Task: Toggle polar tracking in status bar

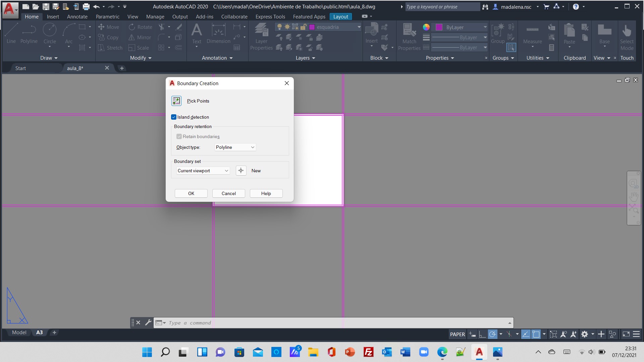Action: [x=492, y=334]
